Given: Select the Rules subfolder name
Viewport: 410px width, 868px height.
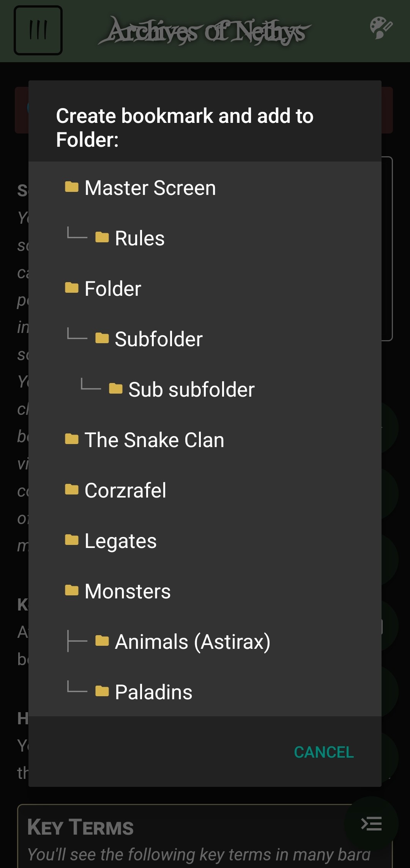Looking at the screenshot, I should (x=140, y=238).
